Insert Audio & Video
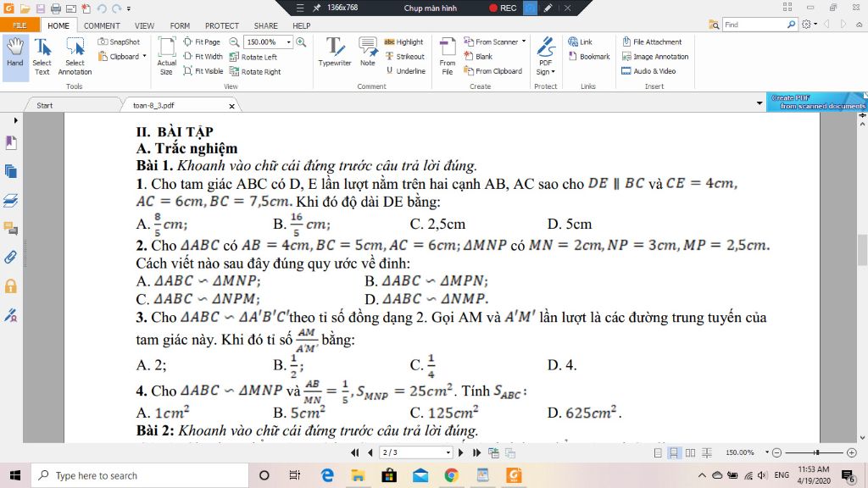868x488 pixels. 648,71
